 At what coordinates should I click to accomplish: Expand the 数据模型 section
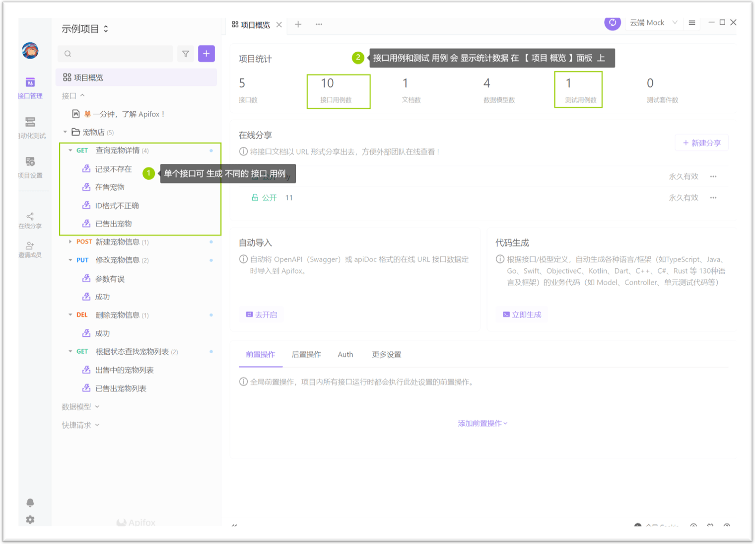80,406
